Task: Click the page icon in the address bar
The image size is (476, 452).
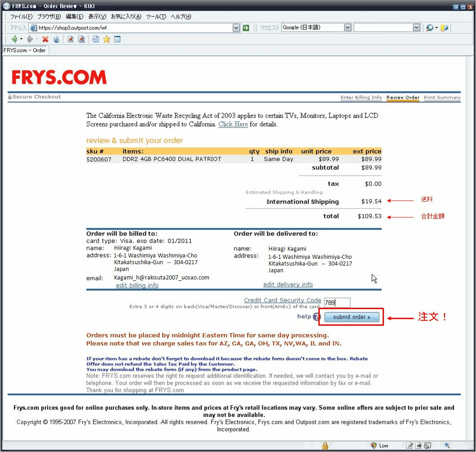Action: [x=33, y=28]
